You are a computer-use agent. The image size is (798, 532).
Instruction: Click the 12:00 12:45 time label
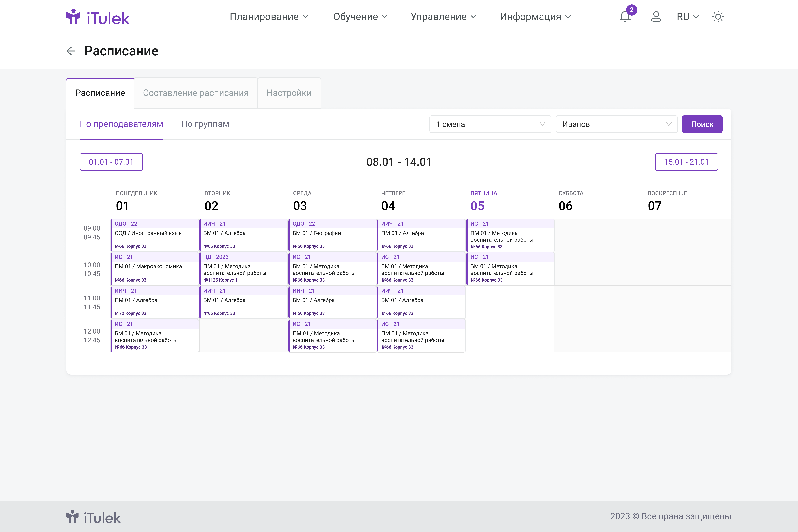(x=92, y=336)
